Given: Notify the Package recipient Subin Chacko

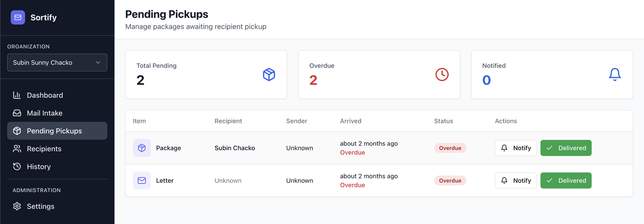Looking at the screenshot, I should [516, 148].
